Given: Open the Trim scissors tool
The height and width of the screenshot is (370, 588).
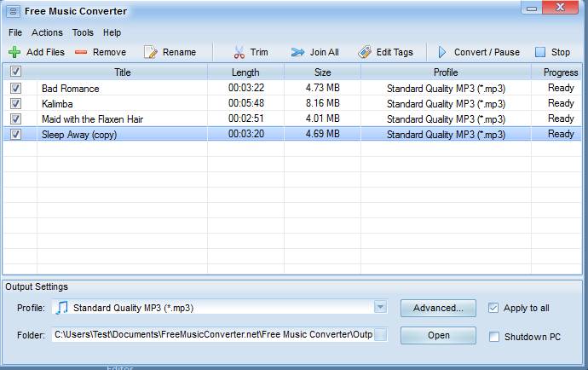Looking at the screenshot, I should (239, 52).
